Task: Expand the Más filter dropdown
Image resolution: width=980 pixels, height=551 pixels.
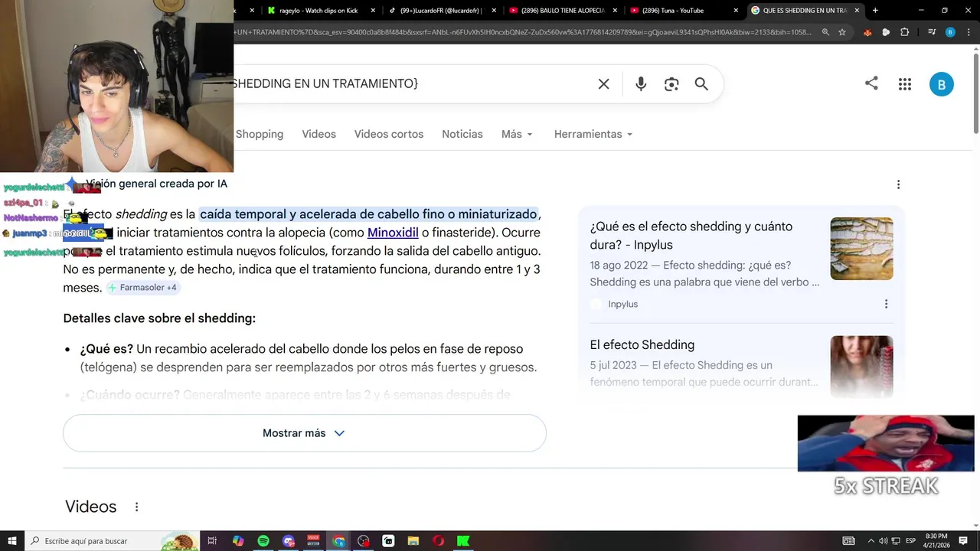Action: tap(517, 134)
